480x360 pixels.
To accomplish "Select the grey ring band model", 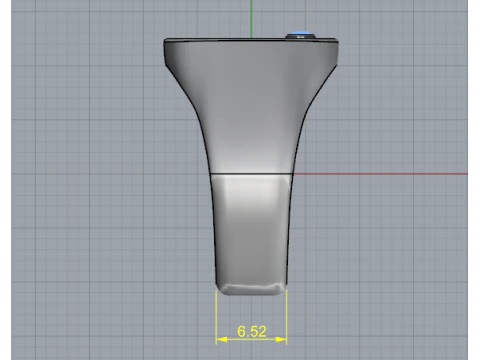I will click(251, 167).
